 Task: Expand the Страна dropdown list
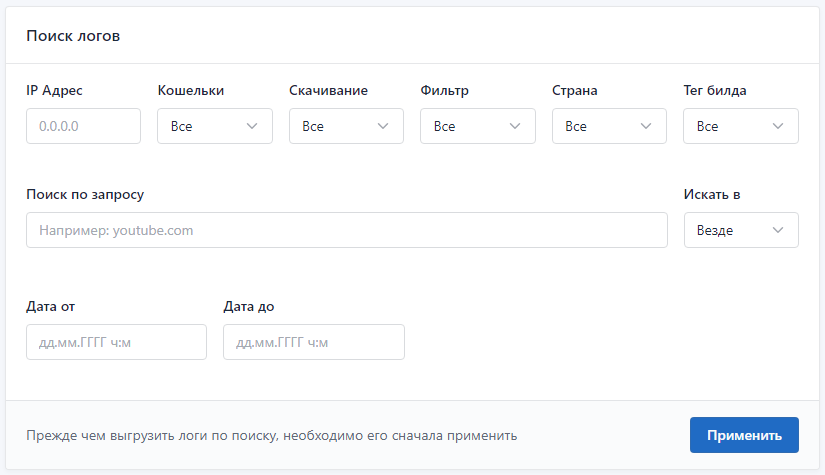(x=609, y=126)
